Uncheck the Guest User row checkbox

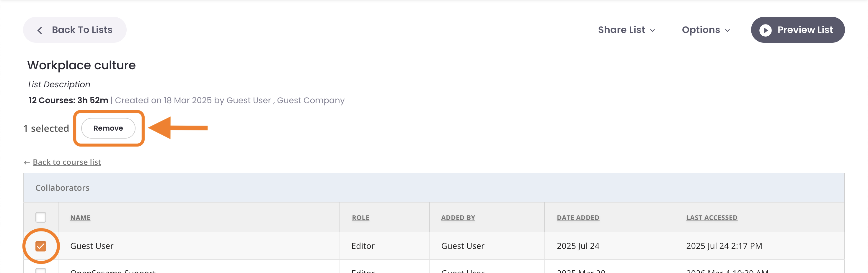coord(41,246)
